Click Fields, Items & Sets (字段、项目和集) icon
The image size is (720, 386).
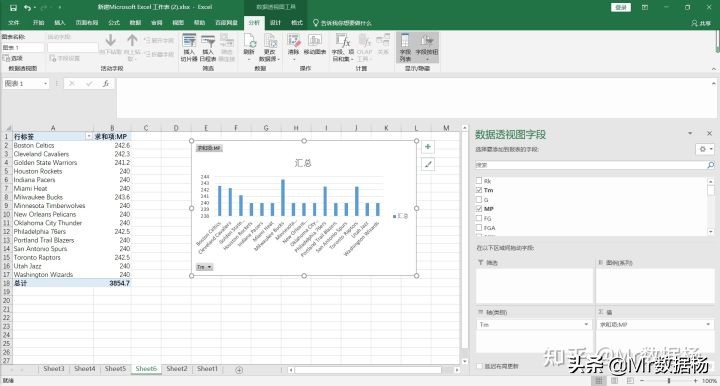[343, 41]
